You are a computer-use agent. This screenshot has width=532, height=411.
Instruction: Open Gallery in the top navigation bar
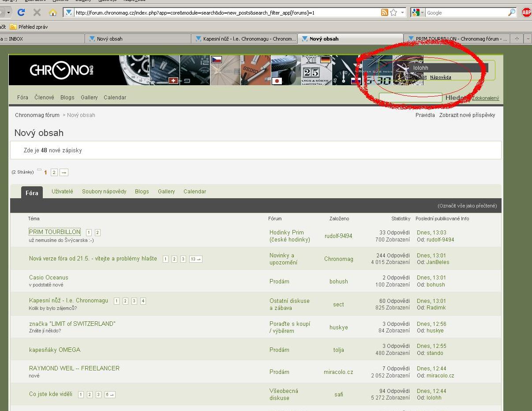pos(89,98)
